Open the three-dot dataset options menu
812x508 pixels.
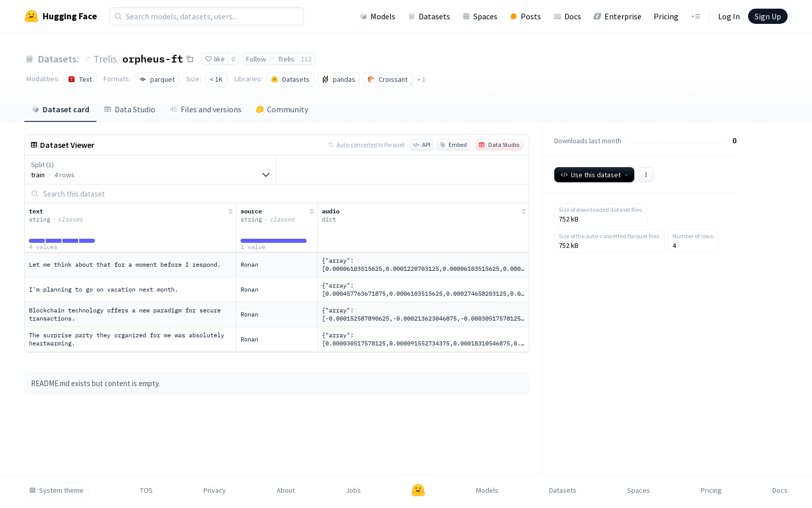[646, 175]
